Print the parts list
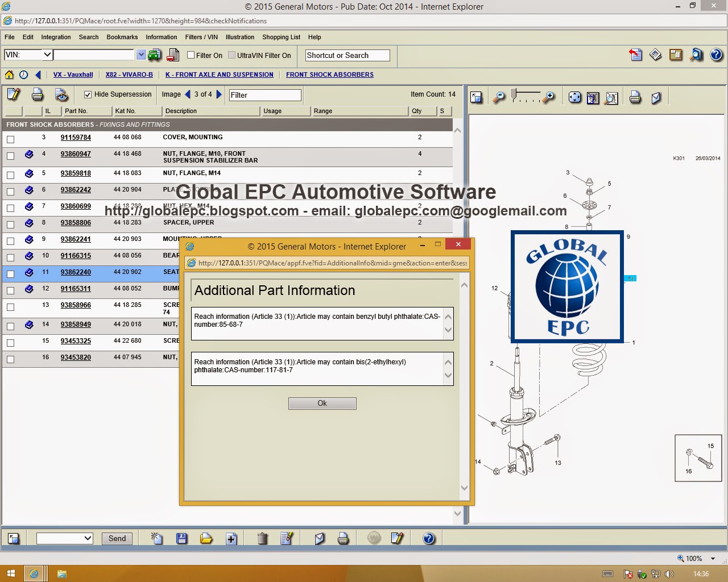 click(38, 94)
